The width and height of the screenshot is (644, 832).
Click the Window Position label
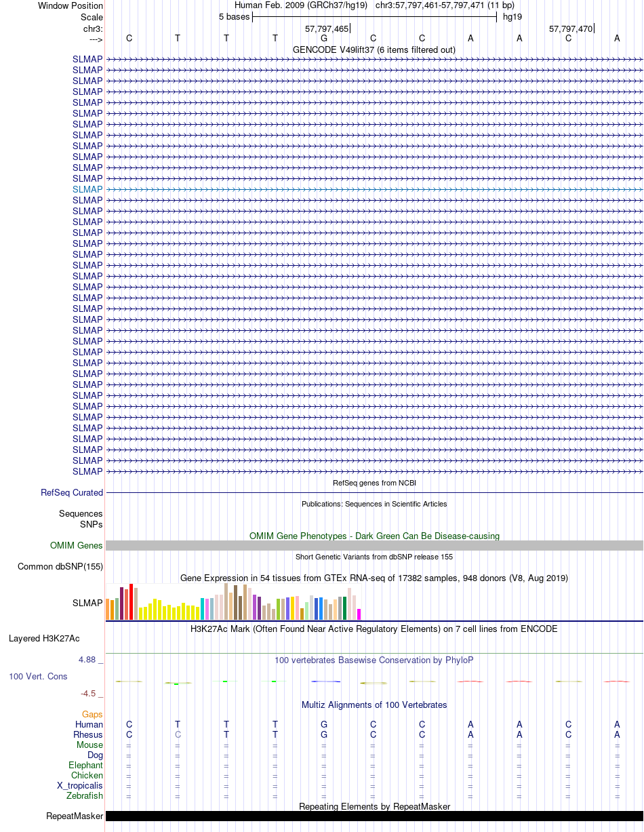[71, 5]
